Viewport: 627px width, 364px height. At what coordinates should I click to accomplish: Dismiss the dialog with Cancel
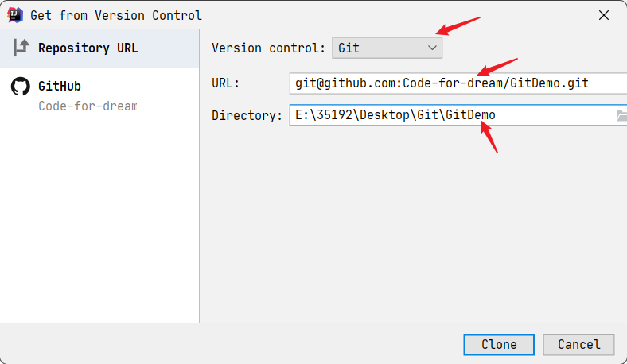point(578,344)
